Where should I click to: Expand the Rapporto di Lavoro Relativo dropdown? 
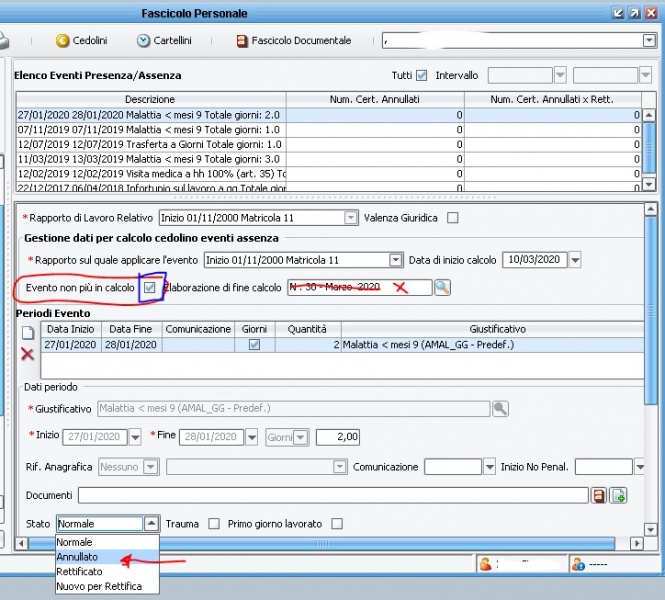(x=351, y=218)
